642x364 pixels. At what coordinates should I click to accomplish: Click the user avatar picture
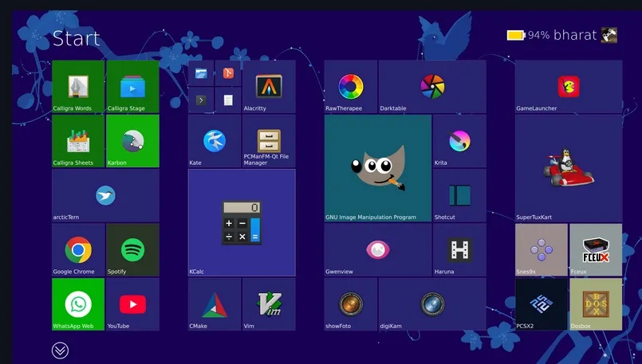(609, 35)
